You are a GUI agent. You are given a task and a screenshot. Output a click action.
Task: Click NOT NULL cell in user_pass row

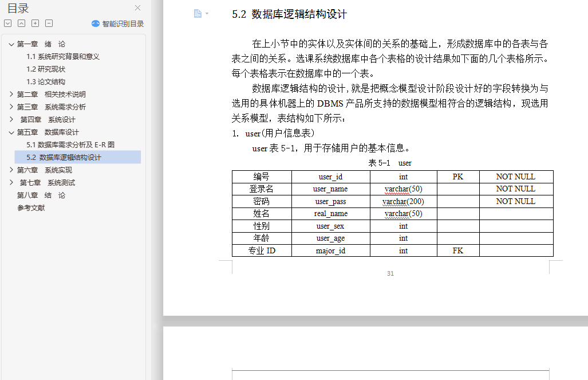tap(516, 201)
